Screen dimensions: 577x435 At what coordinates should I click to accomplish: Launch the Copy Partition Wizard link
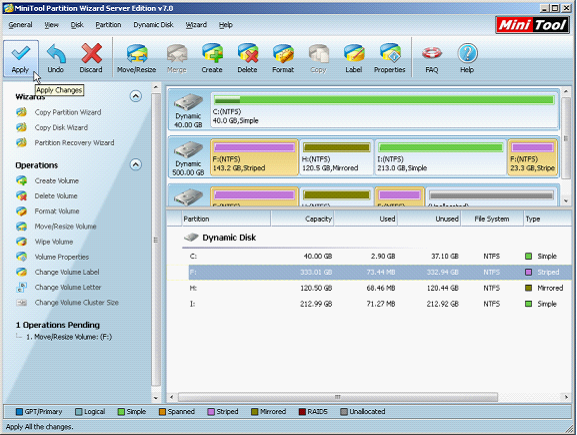68,112
